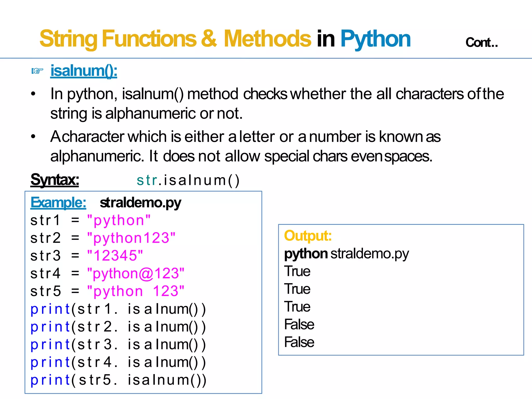Click the word 'Python' in the title
Screen dimensions: 532x399
pyautogui.click(x=375, y=39)
